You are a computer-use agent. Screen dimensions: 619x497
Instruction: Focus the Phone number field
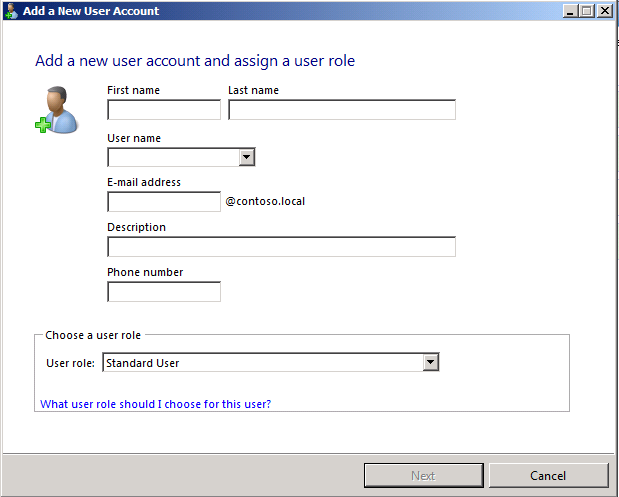164,292
